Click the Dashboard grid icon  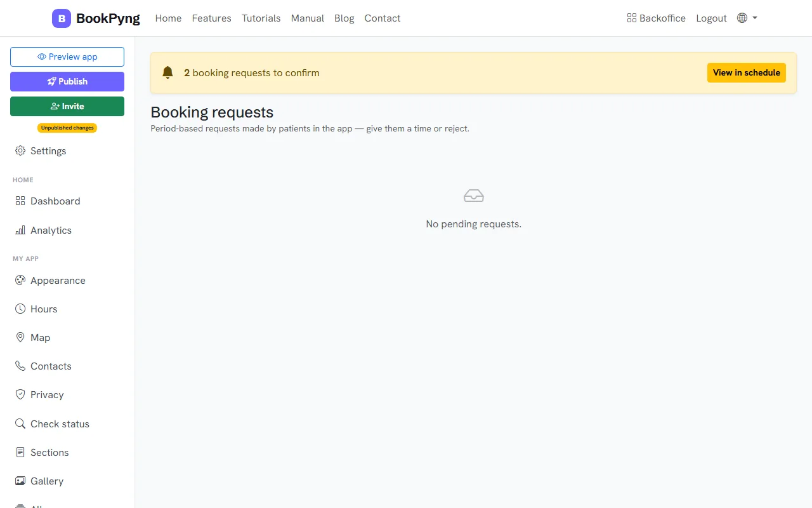[x=20, y=201]
